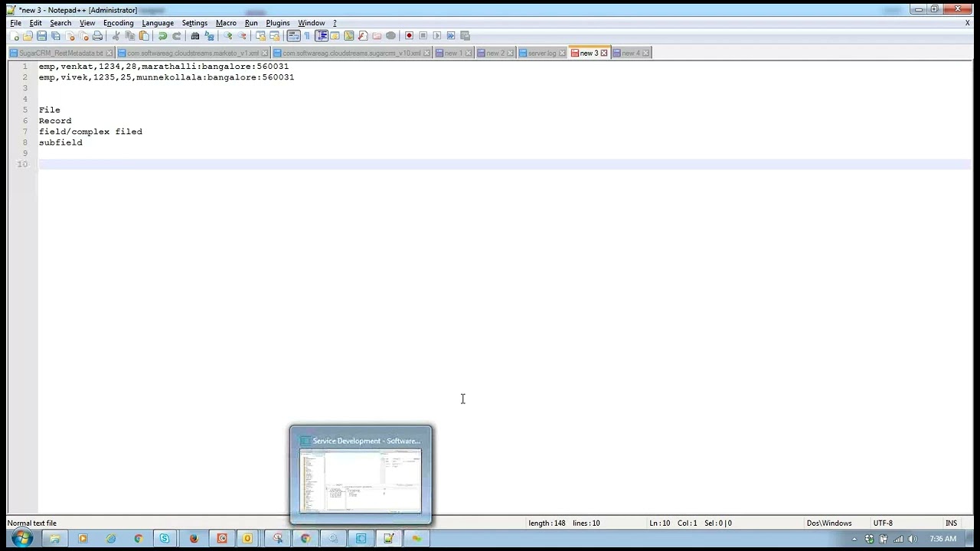The width and height of the screenshot is (980, 551).
Task: Toggle synchronized horizontal scrolling
Action: (275, 36)
